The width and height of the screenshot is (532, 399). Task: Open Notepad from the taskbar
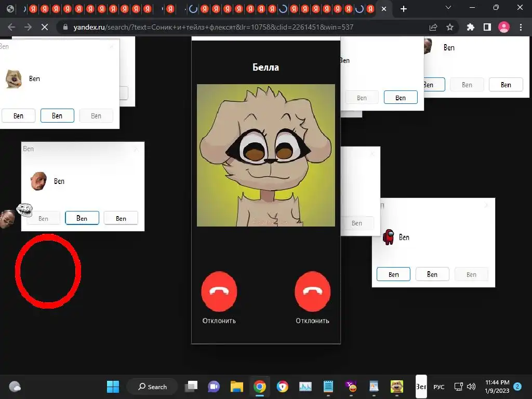[x=328, y=387]
